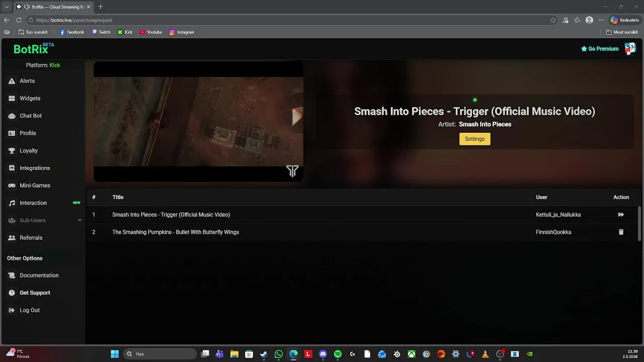This screenshot has width=644, height=362.
Task: Click the Kick platform label
Action: (x=55, y=65)
